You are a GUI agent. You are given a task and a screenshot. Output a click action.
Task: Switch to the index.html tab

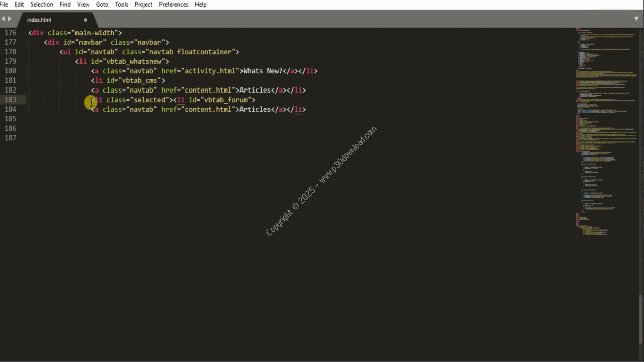pos(39,20)
